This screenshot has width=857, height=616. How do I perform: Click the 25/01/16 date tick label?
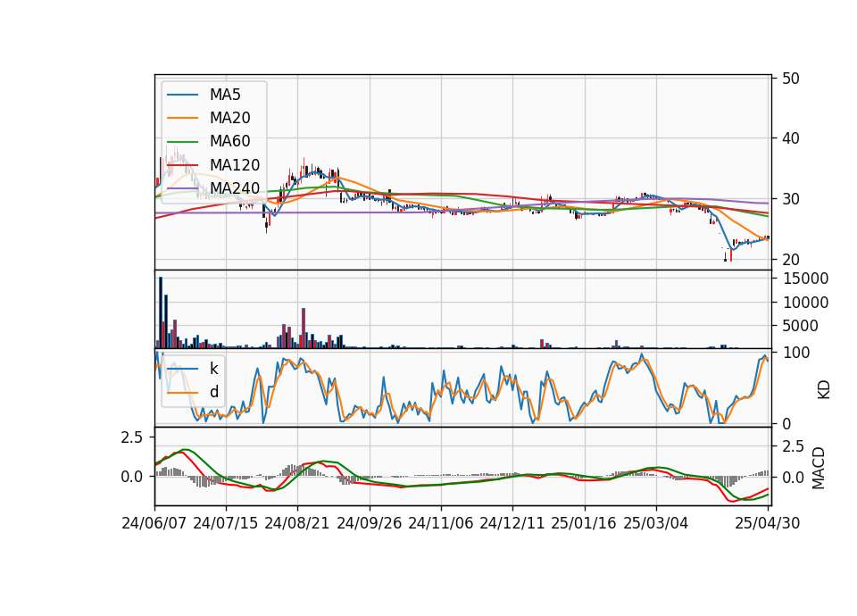point(584,523)
